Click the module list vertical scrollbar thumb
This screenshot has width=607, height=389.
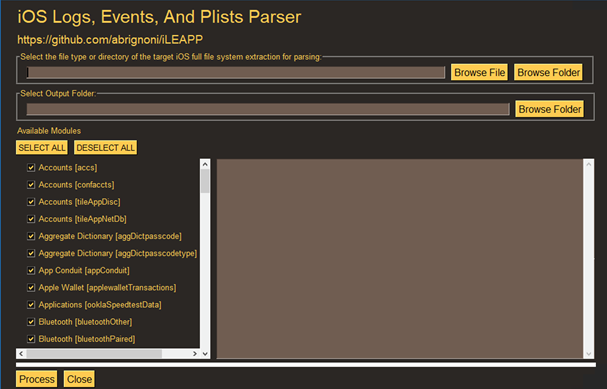click(x=205, y=181)
